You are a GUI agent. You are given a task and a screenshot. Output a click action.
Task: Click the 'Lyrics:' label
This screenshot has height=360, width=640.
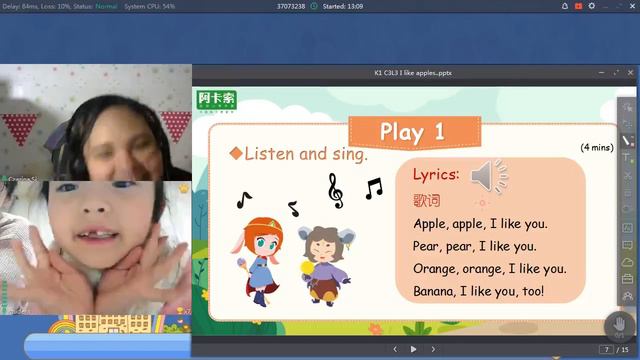click(x=436, y=175)
